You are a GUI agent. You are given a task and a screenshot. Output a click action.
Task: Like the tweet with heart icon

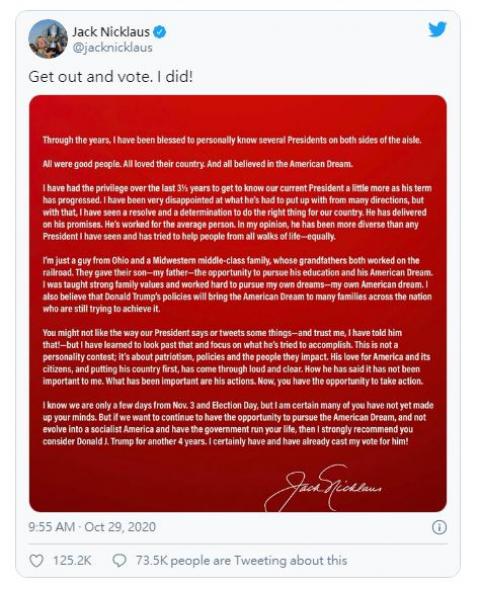coord(36,561)
